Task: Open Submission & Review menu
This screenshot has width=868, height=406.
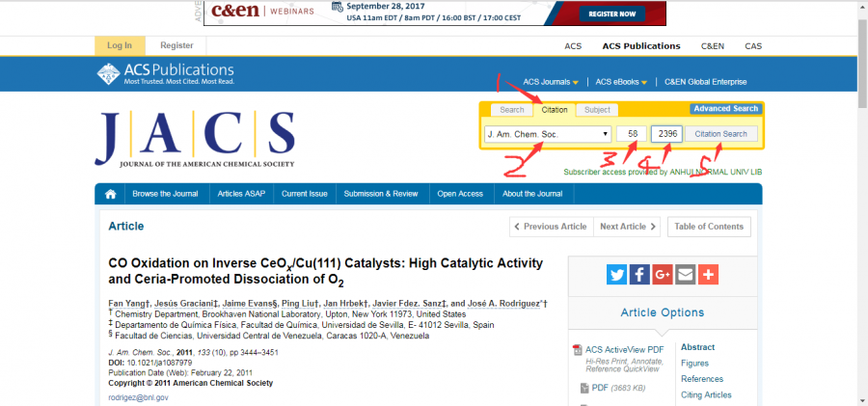Action: point(381,194)
